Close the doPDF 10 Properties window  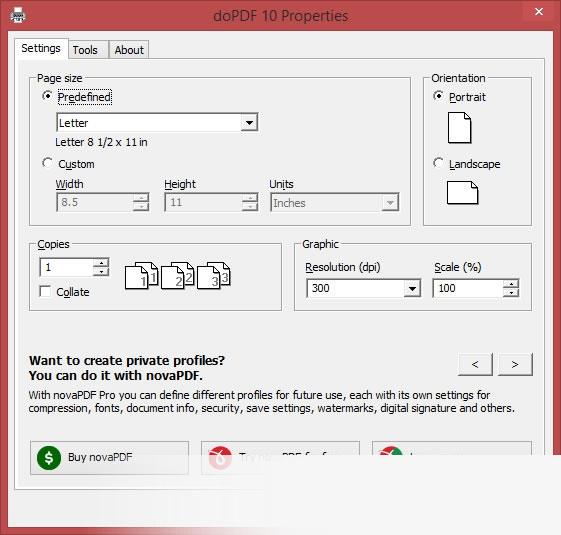point(539,12)
